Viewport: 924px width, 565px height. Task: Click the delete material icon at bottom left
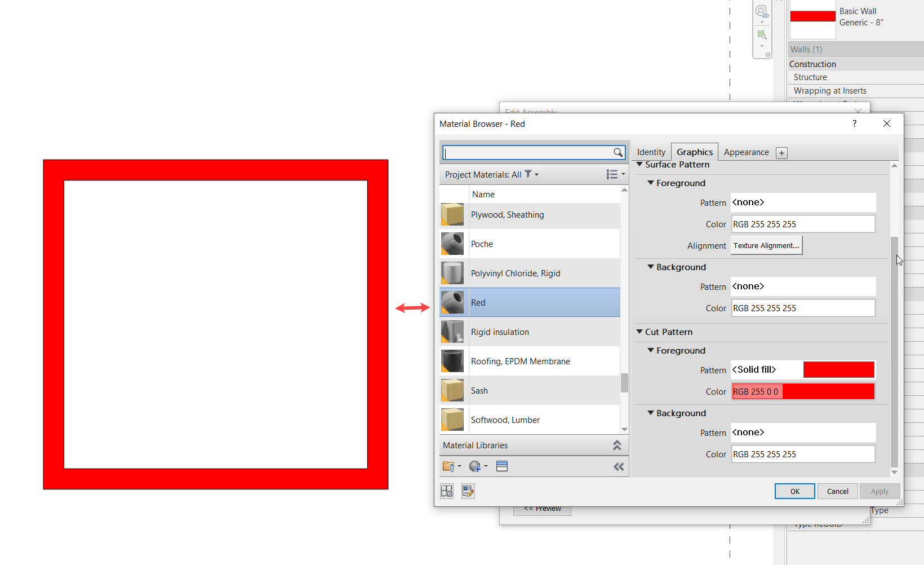click(446, 491)
